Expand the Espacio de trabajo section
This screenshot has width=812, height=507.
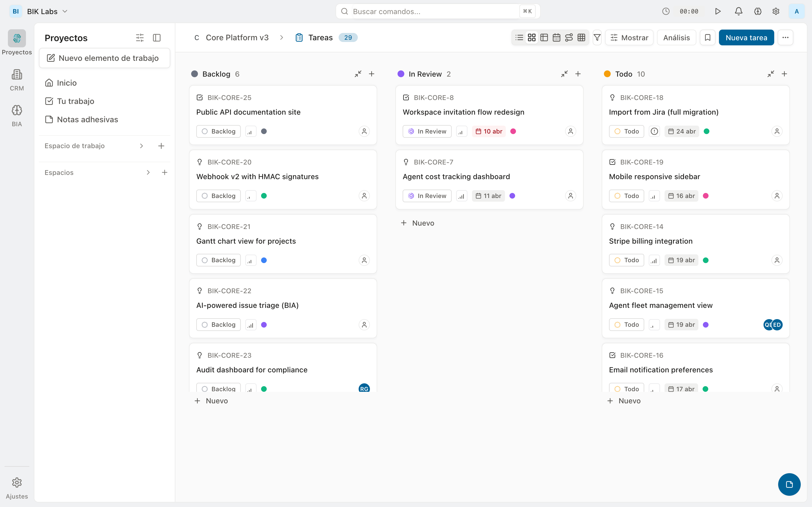(x=141, y=146)
